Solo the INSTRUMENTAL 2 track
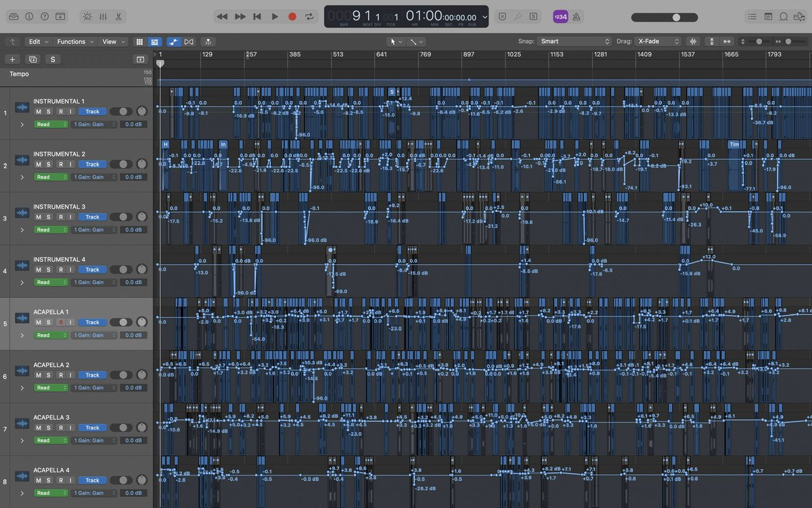This screenshot has width=812, height=508. point(49,165)
